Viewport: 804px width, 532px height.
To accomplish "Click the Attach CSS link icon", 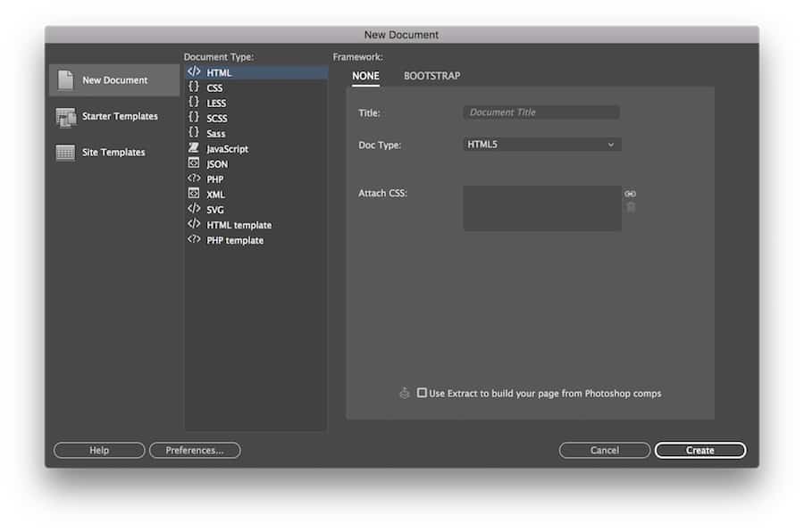I will pos(630,193).
